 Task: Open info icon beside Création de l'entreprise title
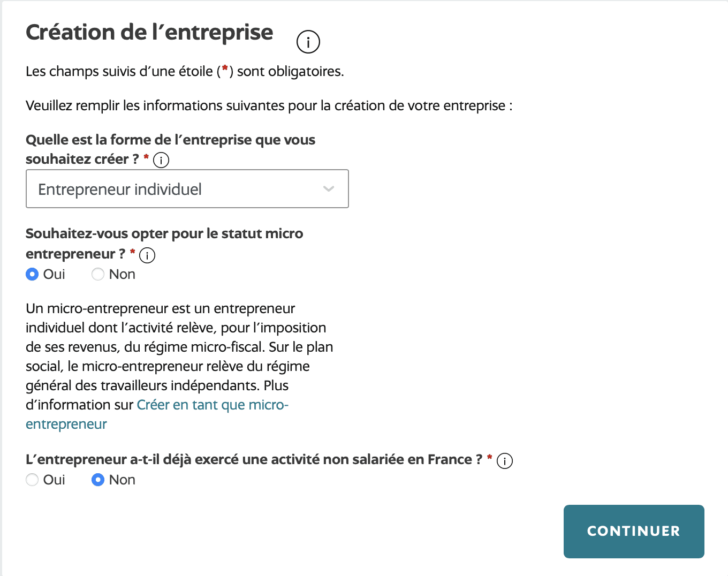308,42
